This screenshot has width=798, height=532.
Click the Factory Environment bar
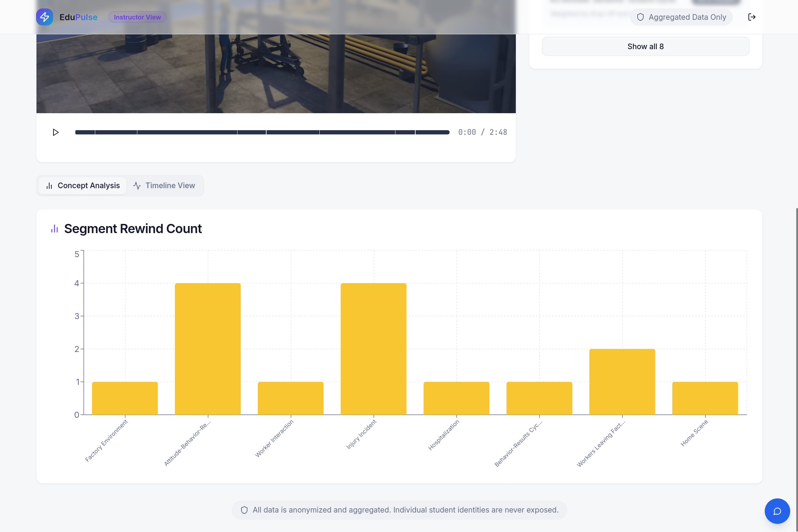click(x=125, y=398)
